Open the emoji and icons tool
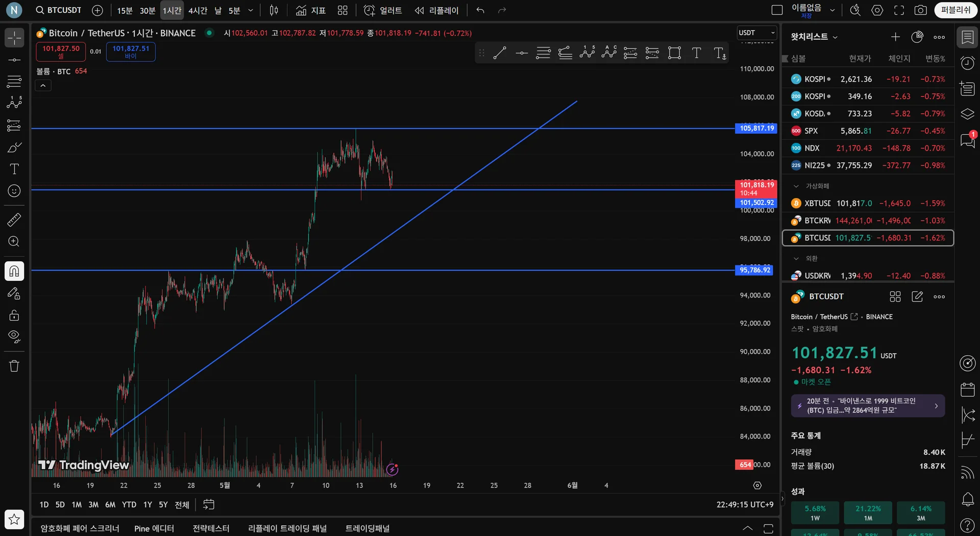 (14, 191)
